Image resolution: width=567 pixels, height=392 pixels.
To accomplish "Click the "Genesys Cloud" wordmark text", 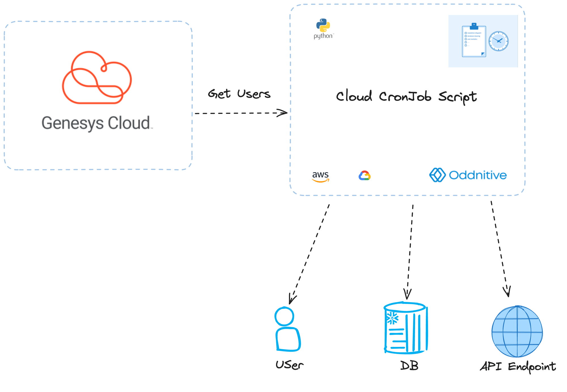I will click(97, 123).
